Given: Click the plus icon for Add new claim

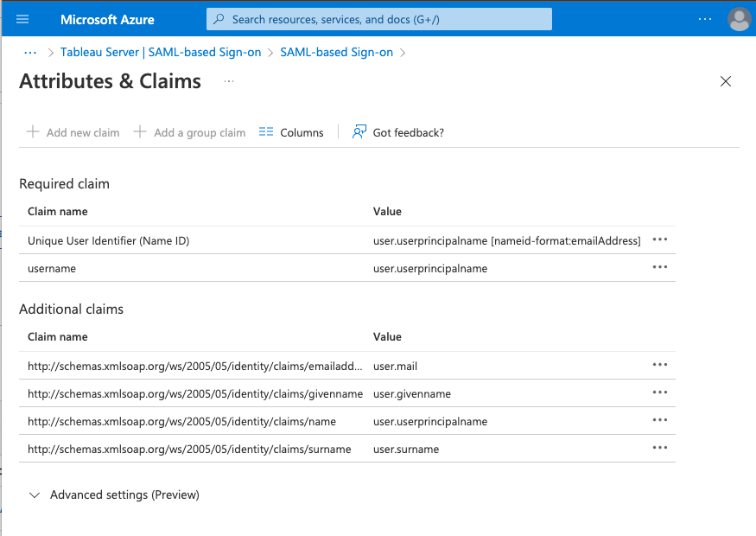Looking at the screenshot, I should click(x=33, y=131).
